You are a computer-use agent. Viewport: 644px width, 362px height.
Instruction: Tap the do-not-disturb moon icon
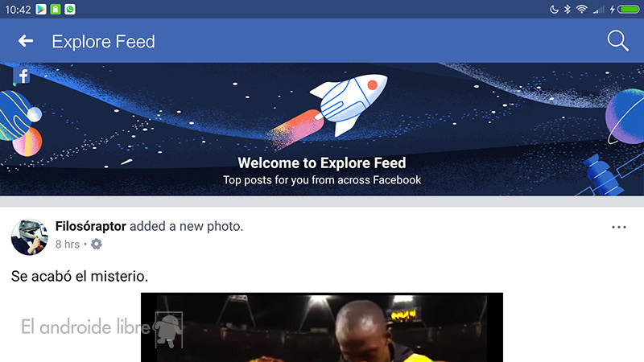pyautogui.click(x=554, y=9)
